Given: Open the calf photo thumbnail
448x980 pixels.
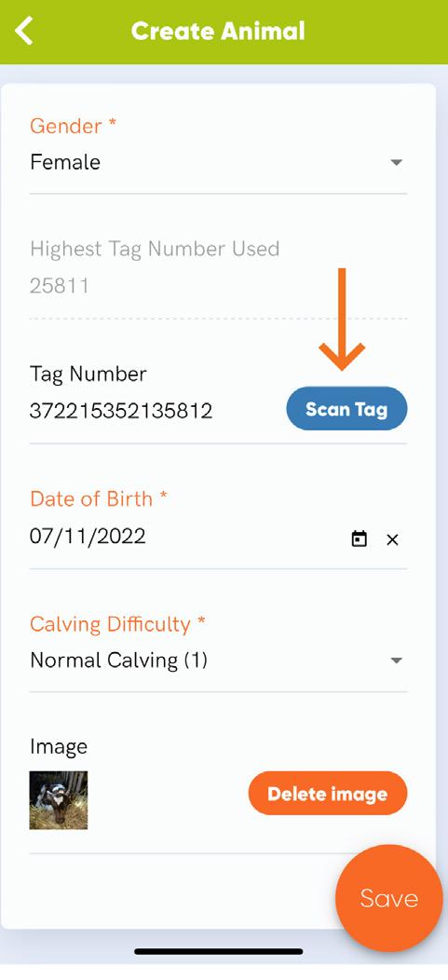Looking at the screenshot, I should pos(59,800).
